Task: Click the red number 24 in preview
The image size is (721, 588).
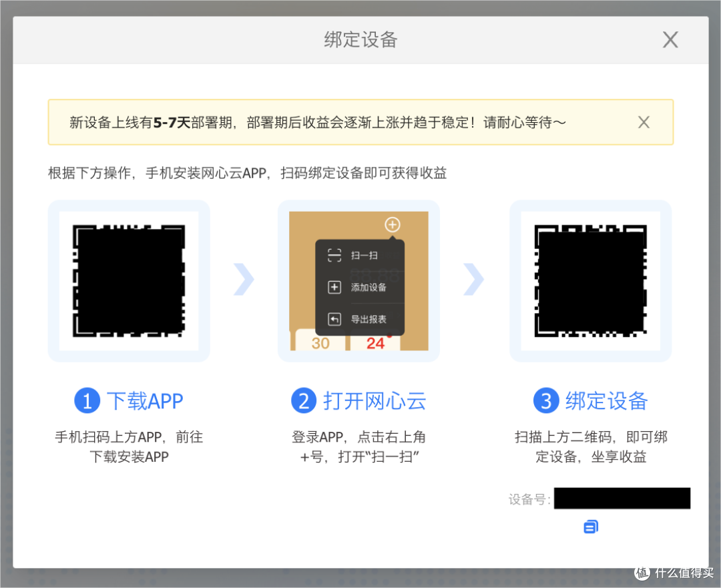Action: click(375, 343)
